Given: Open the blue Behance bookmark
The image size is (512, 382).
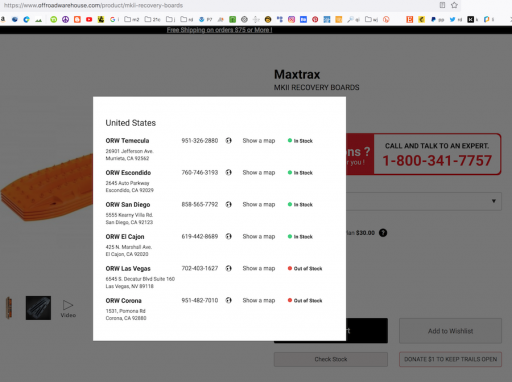Looking at the screenshot, I should [x=303, y=20].
